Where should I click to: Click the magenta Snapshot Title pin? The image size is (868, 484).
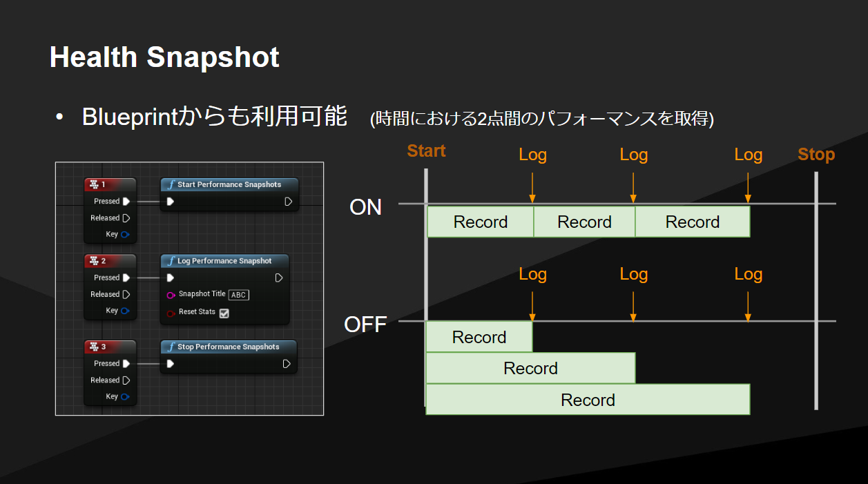point(170,295)
